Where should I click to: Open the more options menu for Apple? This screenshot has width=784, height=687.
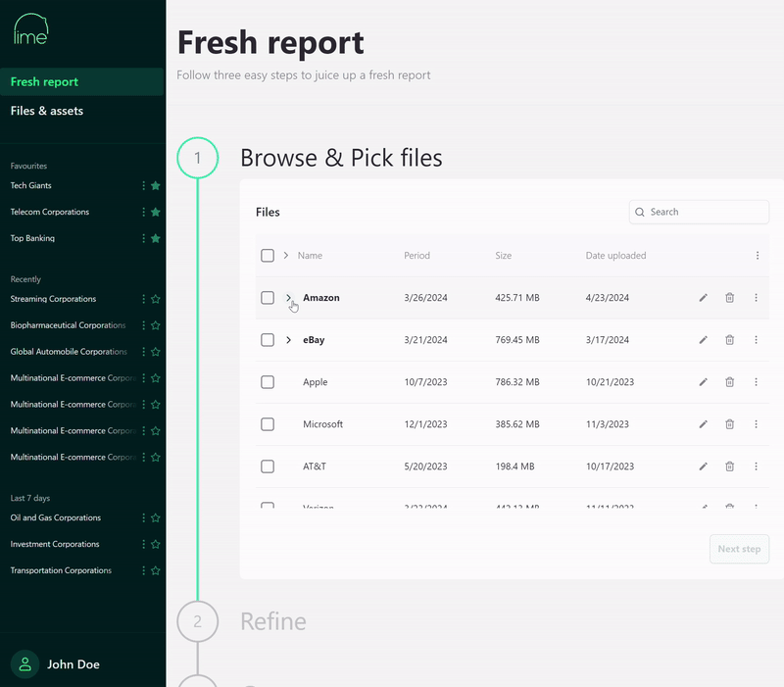click(756, 382)
